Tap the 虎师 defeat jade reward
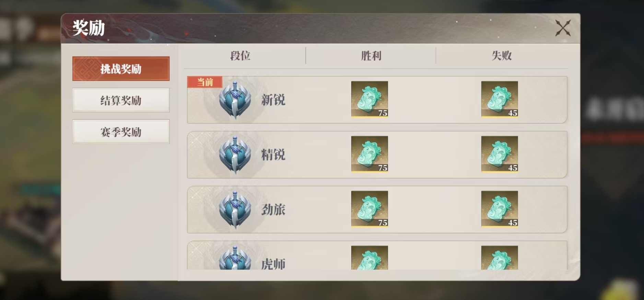Image resolution: width=644 pixels, height=300 pixels. click(500, 257)
